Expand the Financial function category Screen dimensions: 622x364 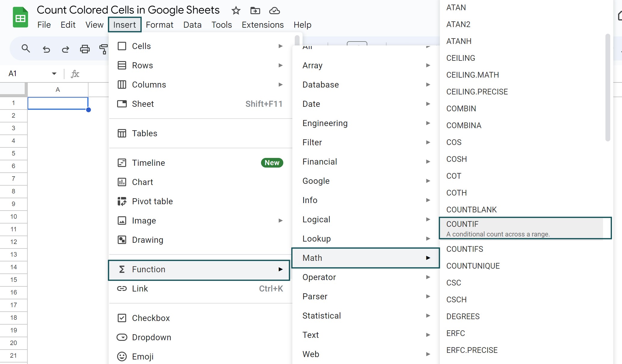tap(366, 162)
